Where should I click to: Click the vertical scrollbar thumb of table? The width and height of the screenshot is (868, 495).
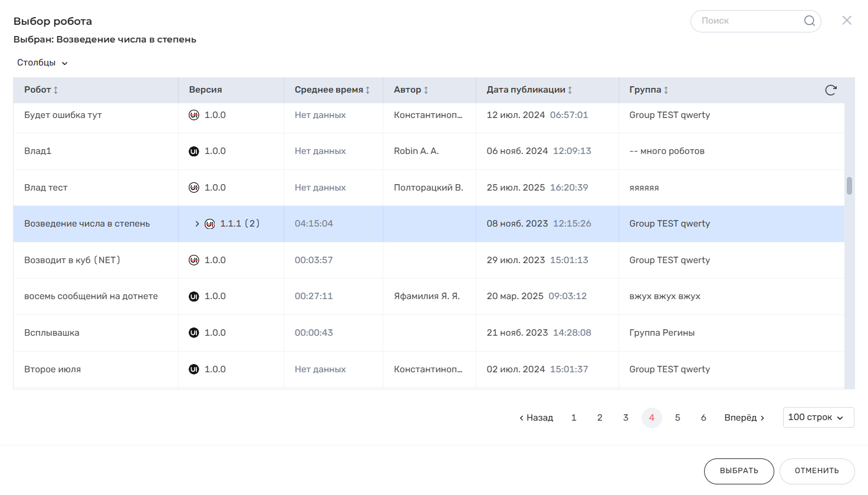pos(849,186)
